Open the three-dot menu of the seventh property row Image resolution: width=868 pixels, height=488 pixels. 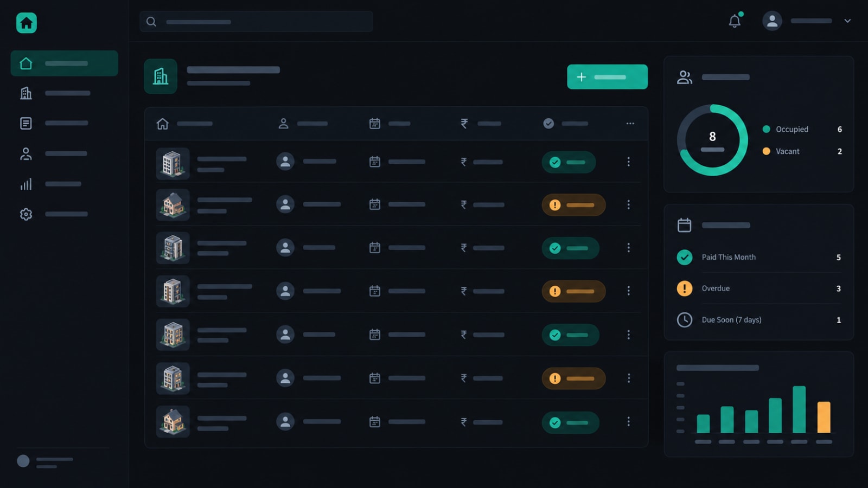click(x=629, y=422)
